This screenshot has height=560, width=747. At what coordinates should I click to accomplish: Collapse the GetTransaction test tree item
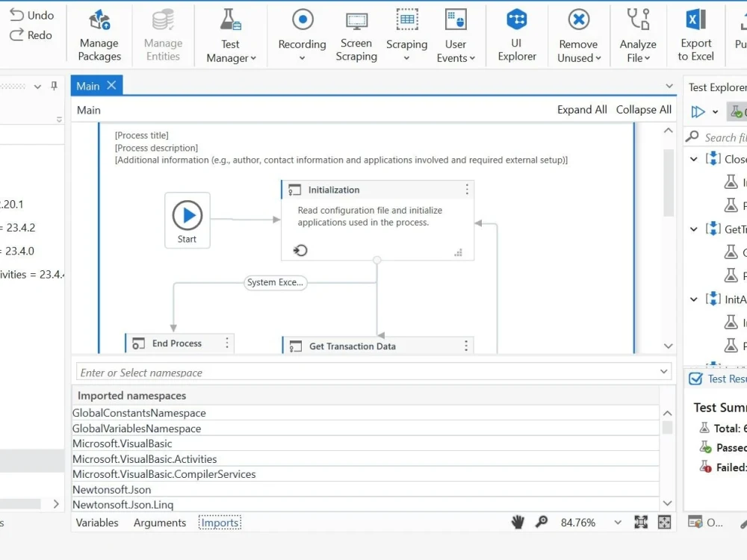click(693, 229)
